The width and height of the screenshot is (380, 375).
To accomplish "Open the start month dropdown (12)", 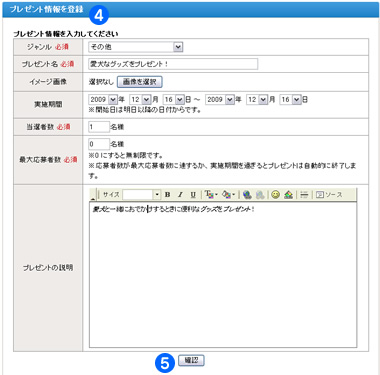I will [140, 99].
